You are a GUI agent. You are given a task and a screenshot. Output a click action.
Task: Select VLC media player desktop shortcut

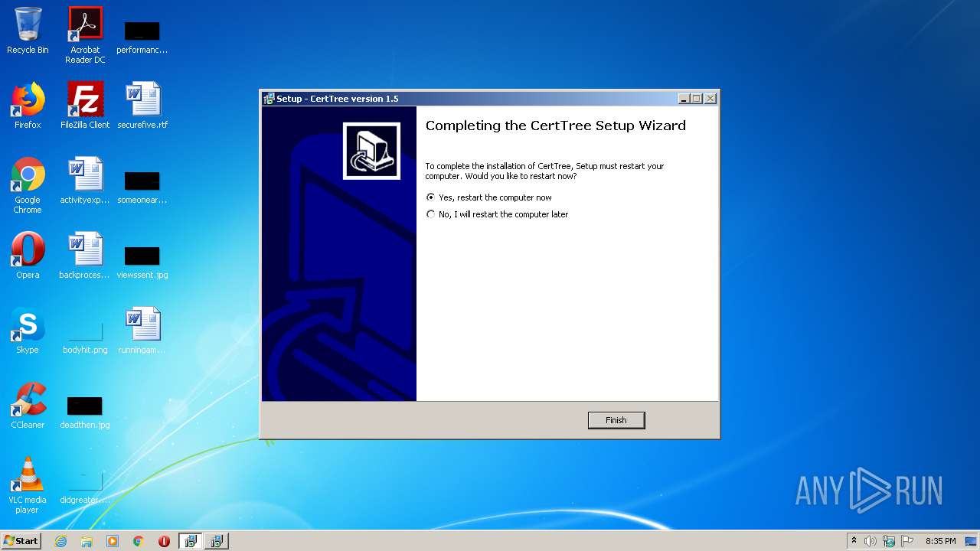(28, 486)
